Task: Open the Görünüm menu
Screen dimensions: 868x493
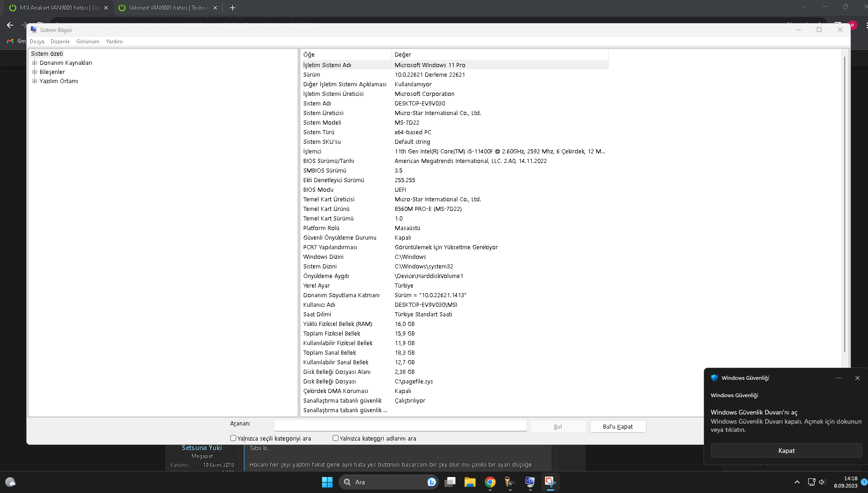Action: 88,42
